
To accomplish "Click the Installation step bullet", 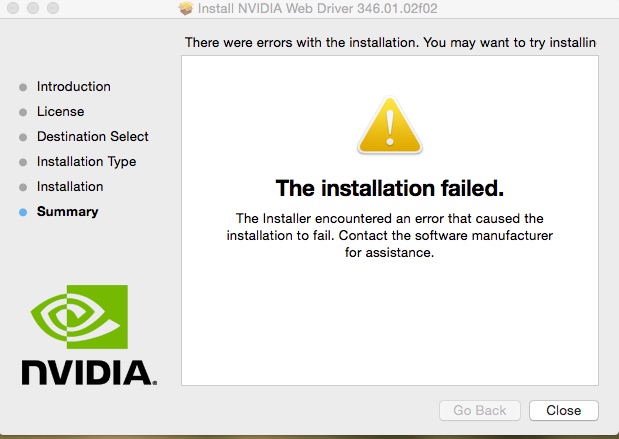I will 23,187.
